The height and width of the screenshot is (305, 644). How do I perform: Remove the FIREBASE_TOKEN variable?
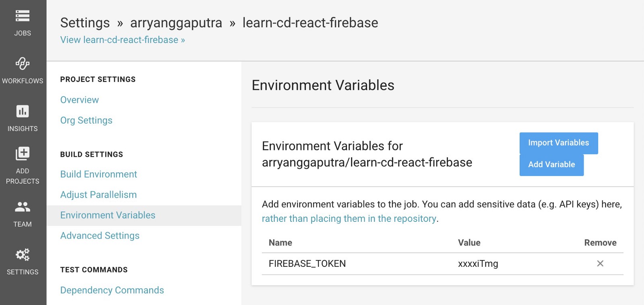tap(600, 264)
